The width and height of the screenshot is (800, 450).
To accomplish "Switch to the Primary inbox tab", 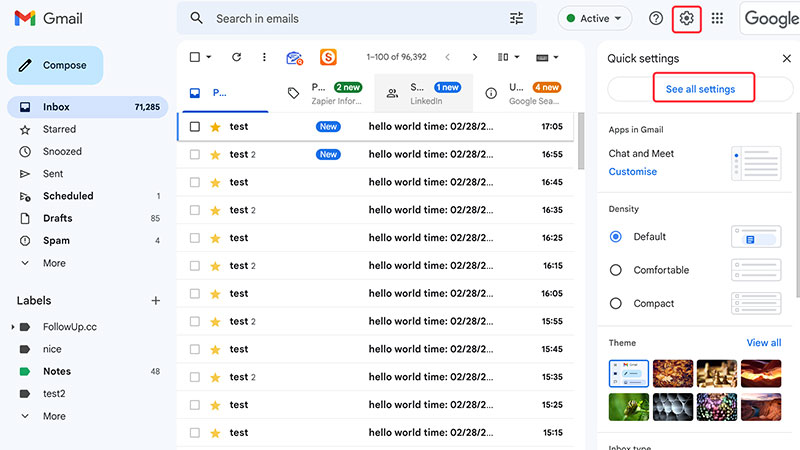I will point(225,93).
